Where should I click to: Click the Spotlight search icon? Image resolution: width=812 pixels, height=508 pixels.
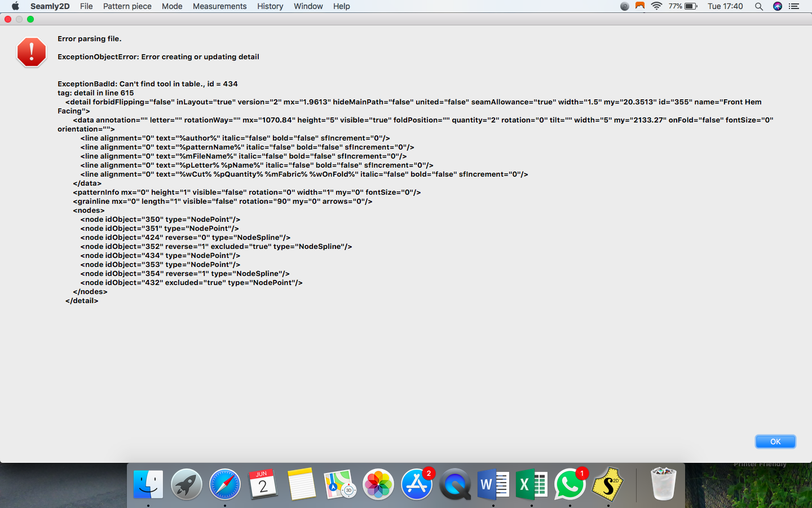(x=759, y=6)
